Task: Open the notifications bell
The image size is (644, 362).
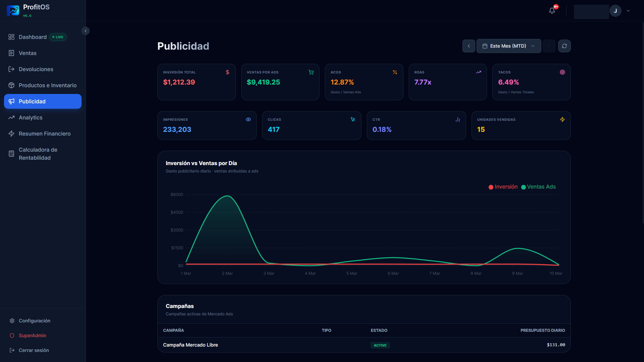Action: (x=552, y=11)
